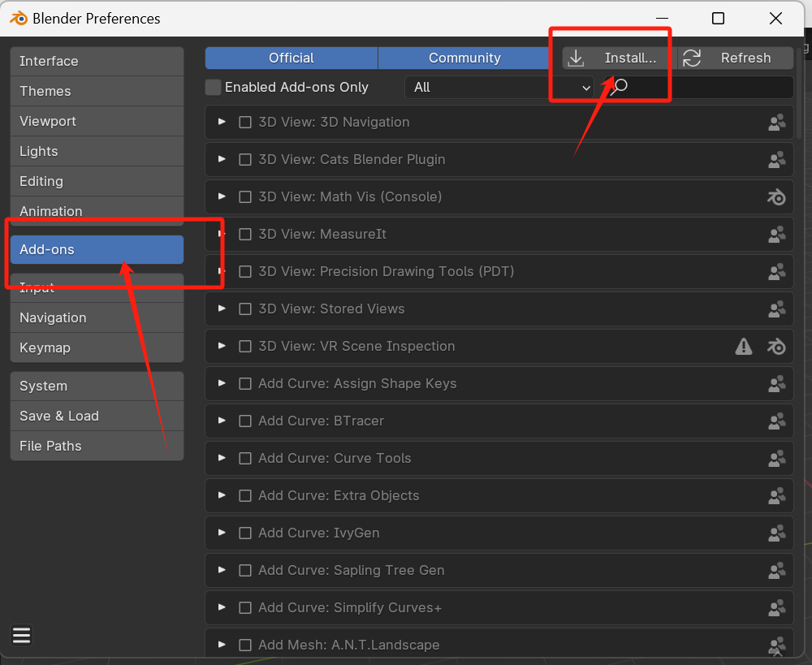812x665 pixels.
Task: Click community icon on Curve Tools row
Action: 776,458
